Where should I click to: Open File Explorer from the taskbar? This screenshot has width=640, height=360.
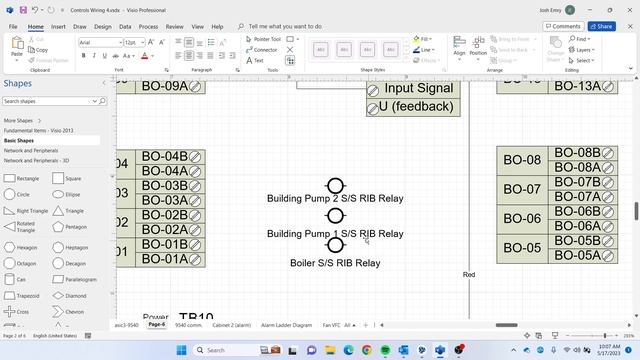330,350
